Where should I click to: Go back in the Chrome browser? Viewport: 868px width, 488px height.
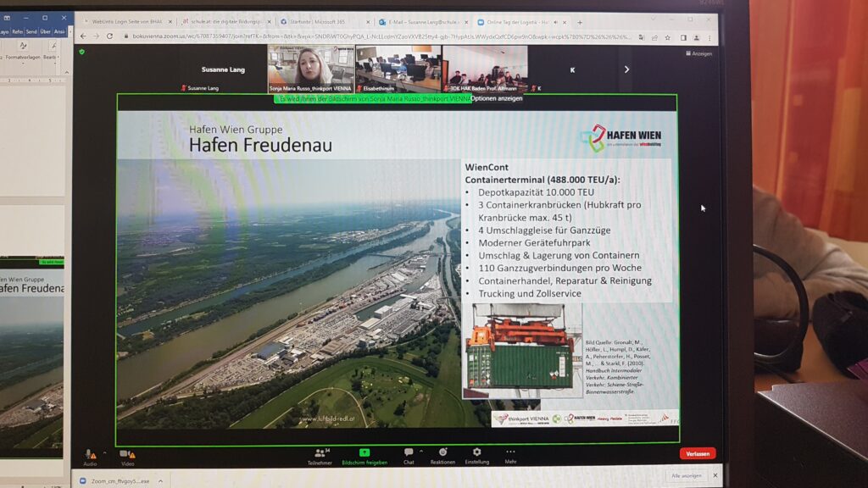click(83, 36)
